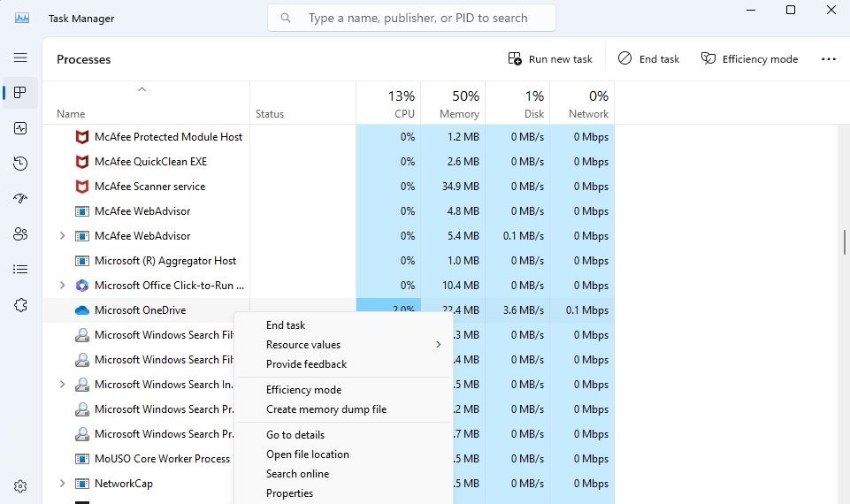This screenshot has width=850, height=504.
Task: Choose Go to details
Action: click(x=295, y=435)
